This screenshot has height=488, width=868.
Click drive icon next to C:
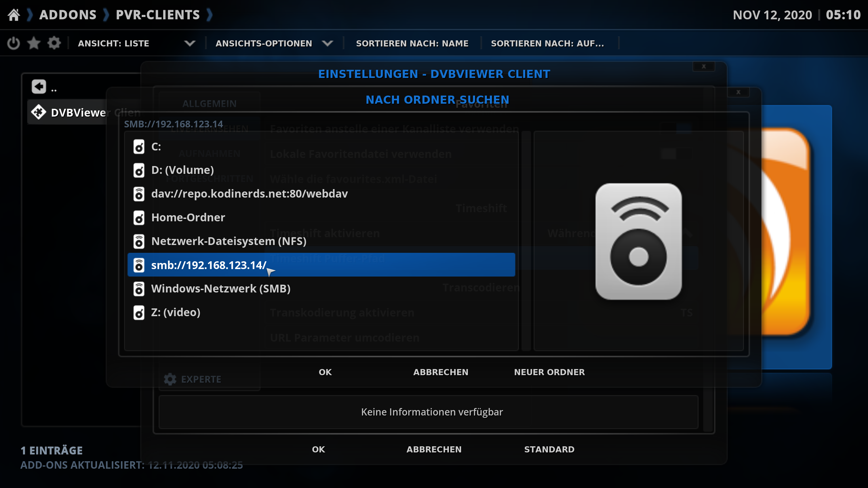[139, 147]
